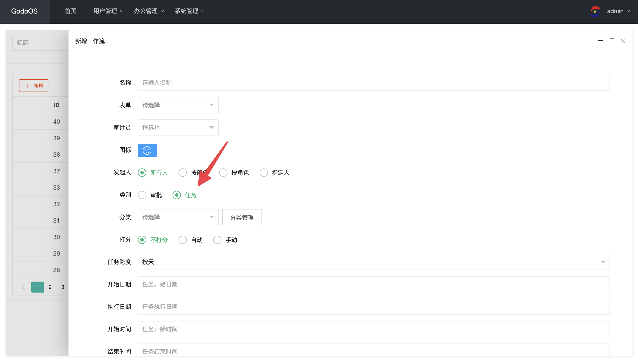Click the 名称 input field

pos(373,83)
